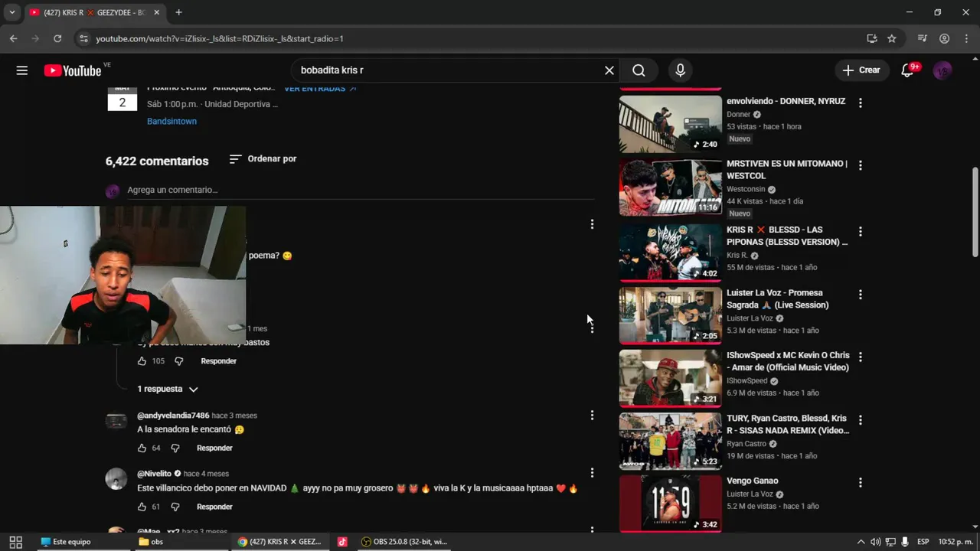Screen dimensions: 980x551
Task: Open the notifications bell
Action: (909, 70)
